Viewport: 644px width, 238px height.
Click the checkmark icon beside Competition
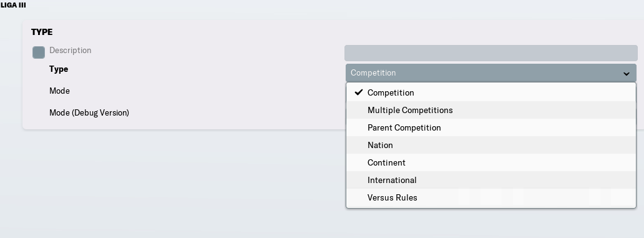click(x=359, y=92)
